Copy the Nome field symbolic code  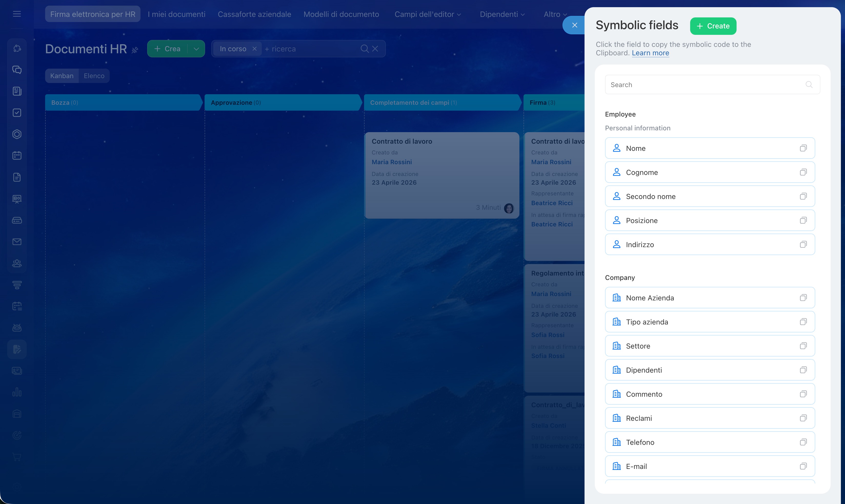point(803,148)
